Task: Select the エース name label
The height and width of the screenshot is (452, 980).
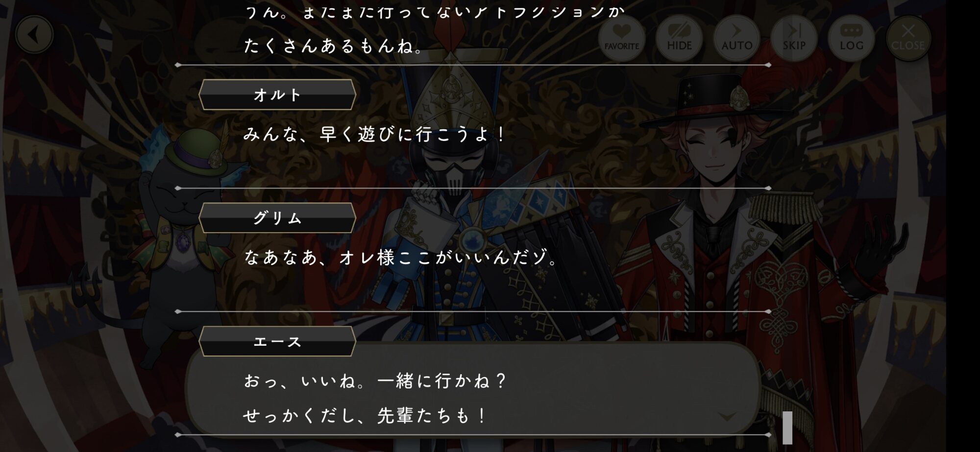Action: coord(277,341)
